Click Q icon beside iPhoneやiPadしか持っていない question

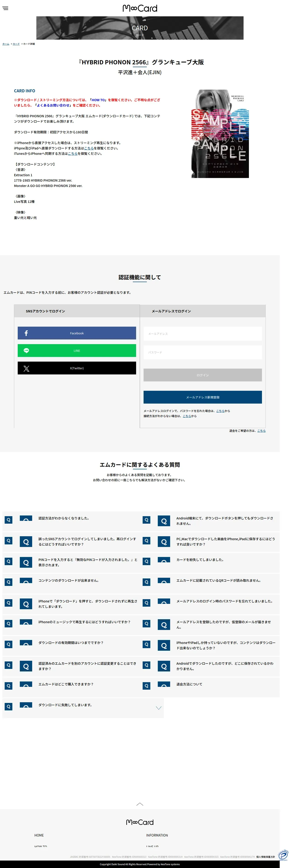click(147, 644)
